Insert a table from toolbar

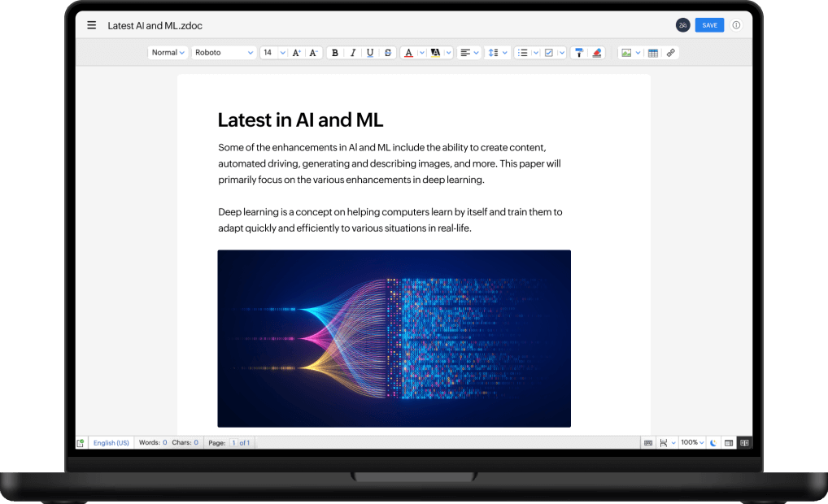(x=652, y=53)
